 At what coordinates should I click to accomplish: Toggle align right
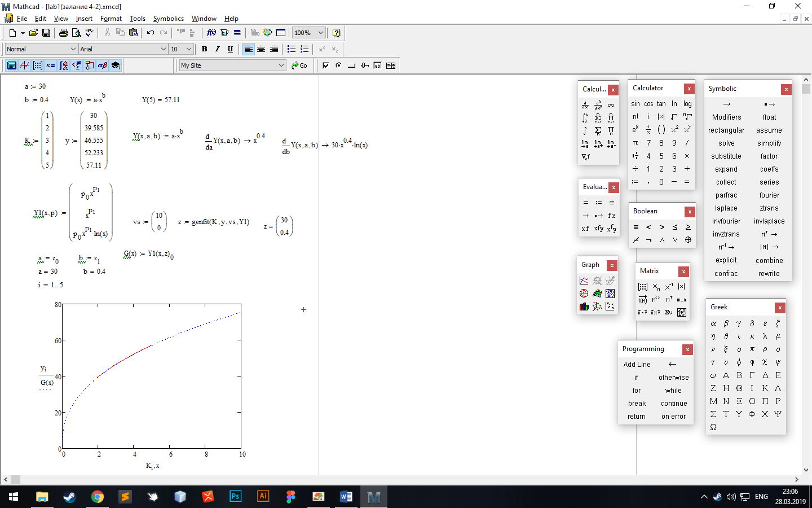tap(274, 49)
